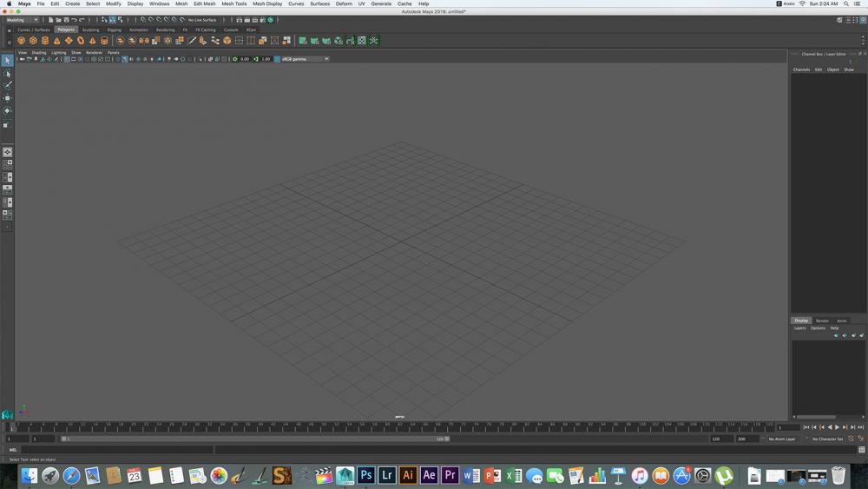Click the current frame field beside timeline
The width and height of the screenshot is (868, 489).
pyautogui.click(x=788, y=427)
